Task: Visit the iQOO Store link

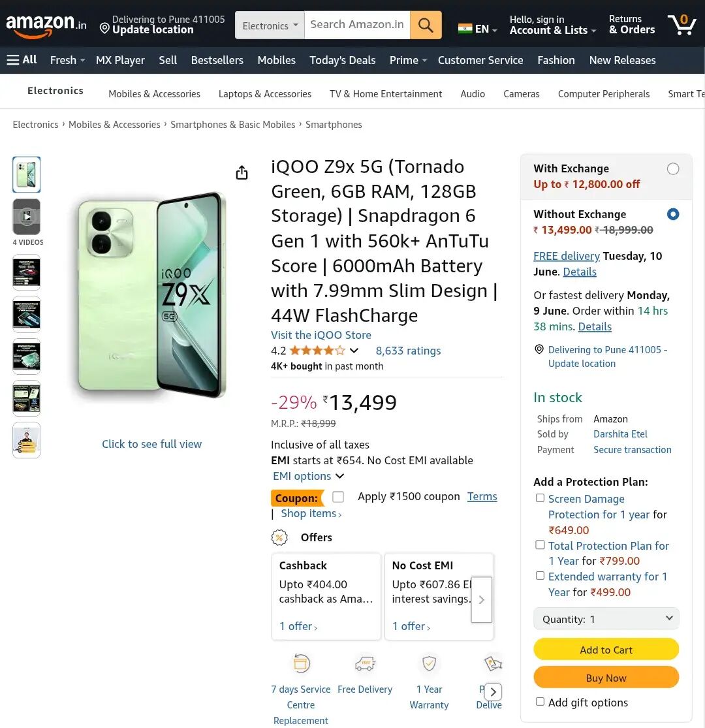Action: pos(321,335)
